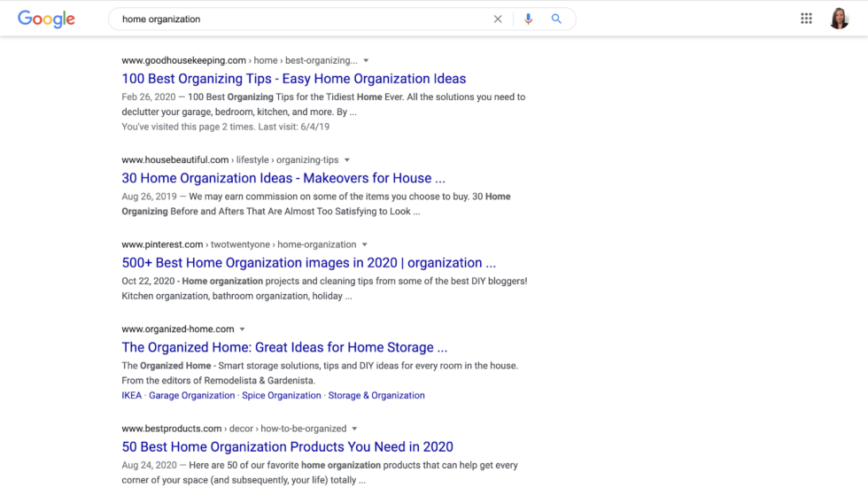Screen dimensions: 868x503
Task: Click the 'Aug 26, 2019' date snippet
Action: [x=149, y=197]
